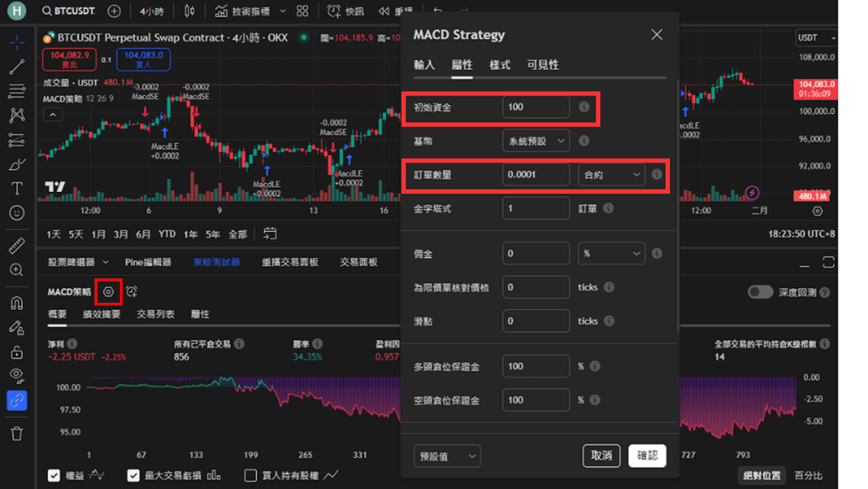Edit 金字塔式 input field
Screen dimensions: 868x489
[536, 208]
